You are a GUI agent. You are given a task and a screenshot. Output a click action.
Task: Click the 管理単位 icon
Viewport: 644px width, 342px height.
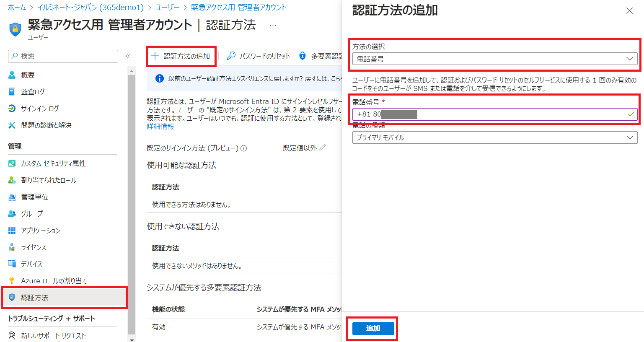[12, 197]
